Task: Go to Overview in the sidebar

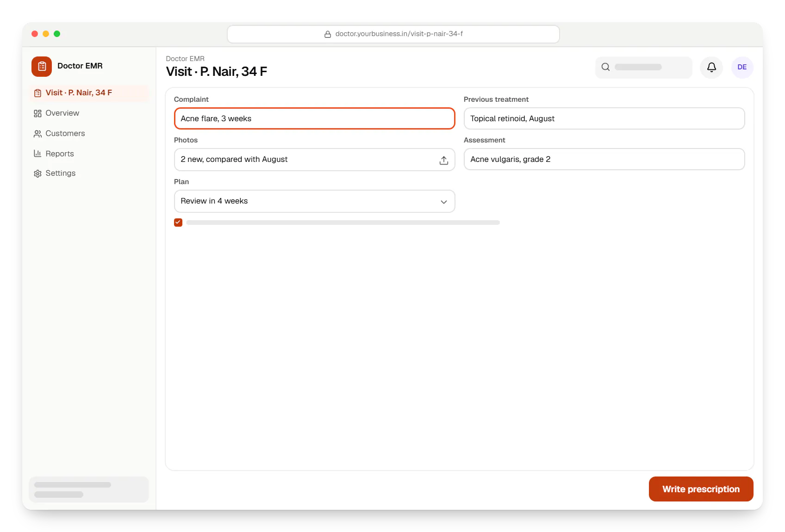Action: pyautogui.click(x=89, y=113)
